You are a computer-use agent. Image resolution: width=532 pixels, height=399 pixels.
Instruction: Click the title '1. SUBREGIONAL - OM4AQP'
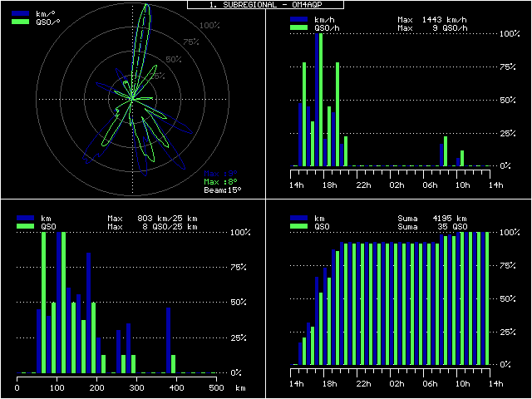click(265, 5)
